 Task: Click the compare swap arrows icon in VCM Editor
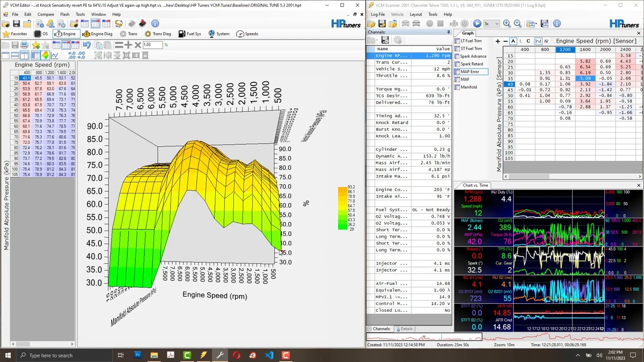coord(119,24)
